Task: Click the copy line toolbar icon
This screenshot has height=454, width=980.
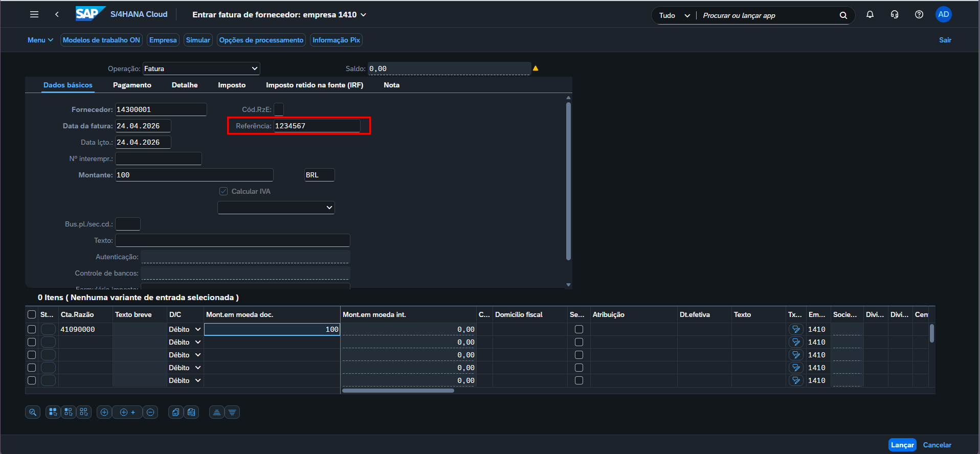Action: pos(176,412)
